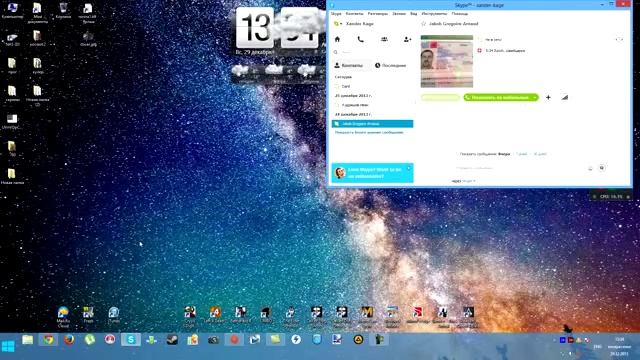This screenshot has height=360, width=640.
Task: Switch to the Контакты tab in sidebar
Action: [x=351, y=65]
